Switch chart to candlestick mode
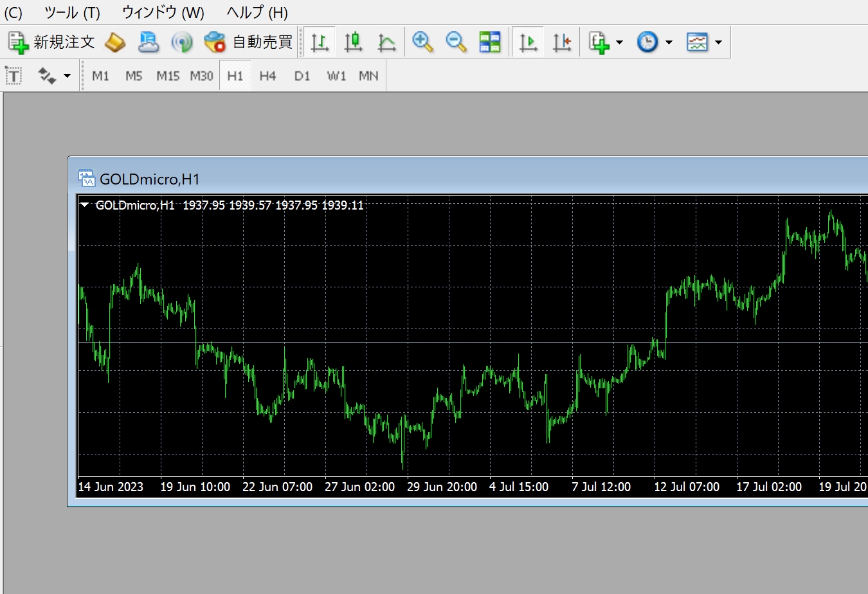 (353, 42)
